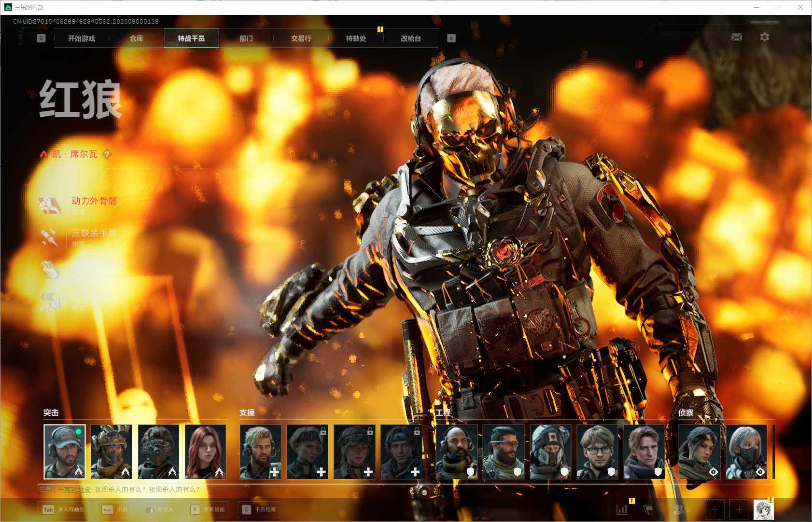Image resolution: width=812 pixels, height=522 pixels.
Task: Click the 突击 category heading
Action: [51, 412]
